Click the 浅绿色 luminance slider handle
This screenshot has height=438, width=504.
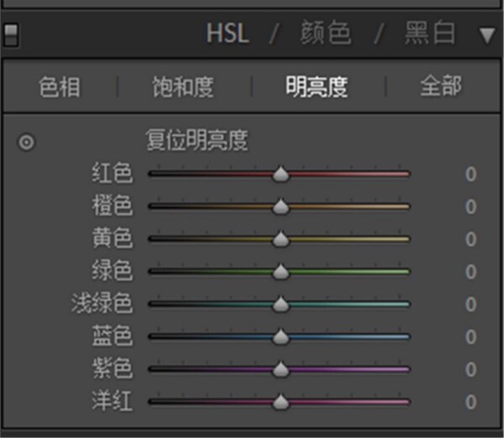(x=281, y=304)
